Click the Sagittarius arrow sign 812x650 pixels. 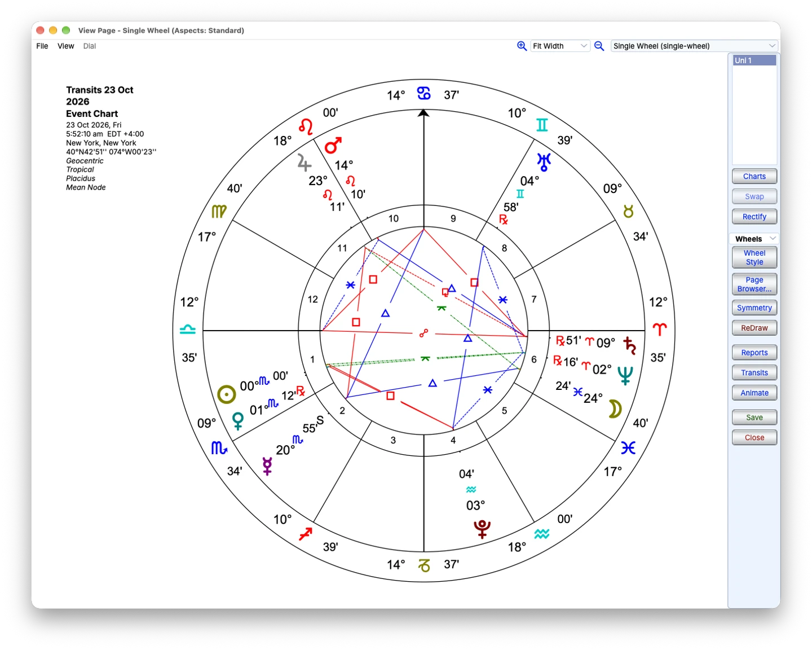306,533
